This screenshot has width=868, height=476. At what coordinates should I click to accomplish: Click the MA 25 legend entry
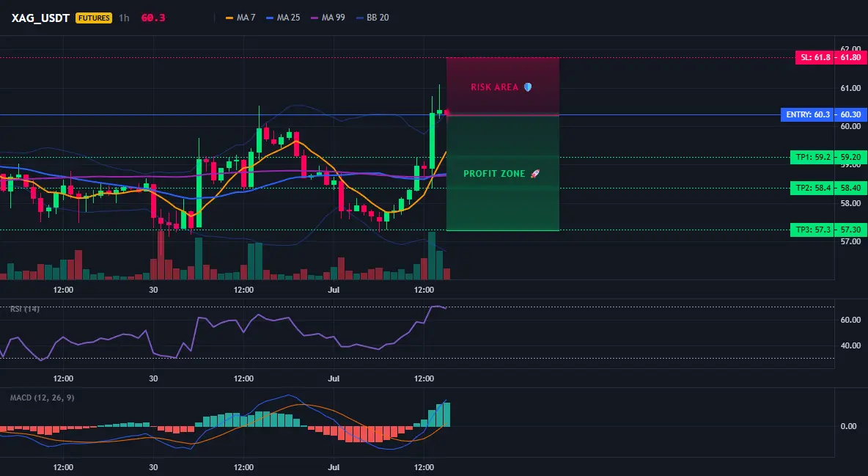pos(284,18)
